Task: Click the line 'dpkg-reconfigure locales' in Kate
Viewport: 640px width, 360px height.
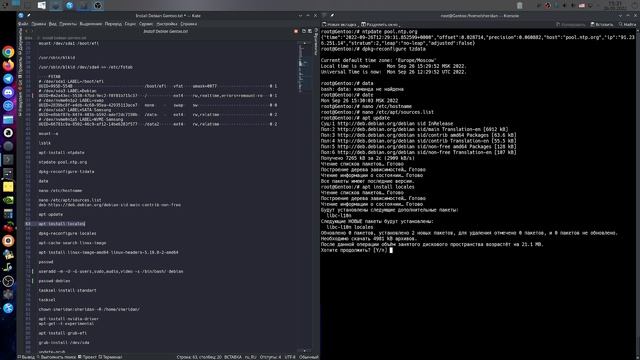Action: (x=67, y=233)
